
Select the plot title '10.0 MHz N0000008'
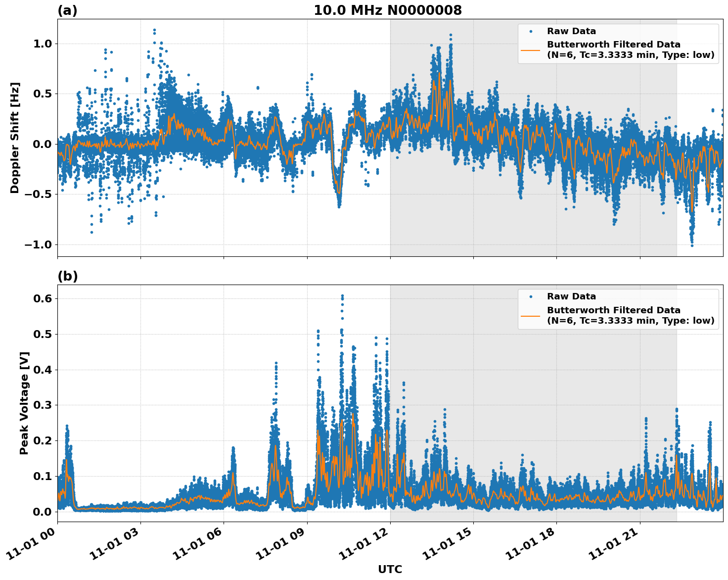pos(387,10)
